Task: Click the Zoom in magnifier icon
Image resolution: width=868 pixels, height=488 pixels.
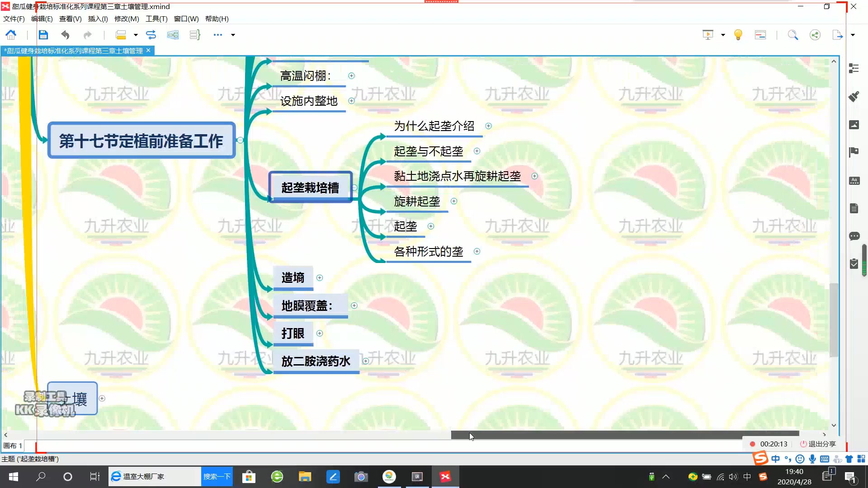Action: (793, 34)
